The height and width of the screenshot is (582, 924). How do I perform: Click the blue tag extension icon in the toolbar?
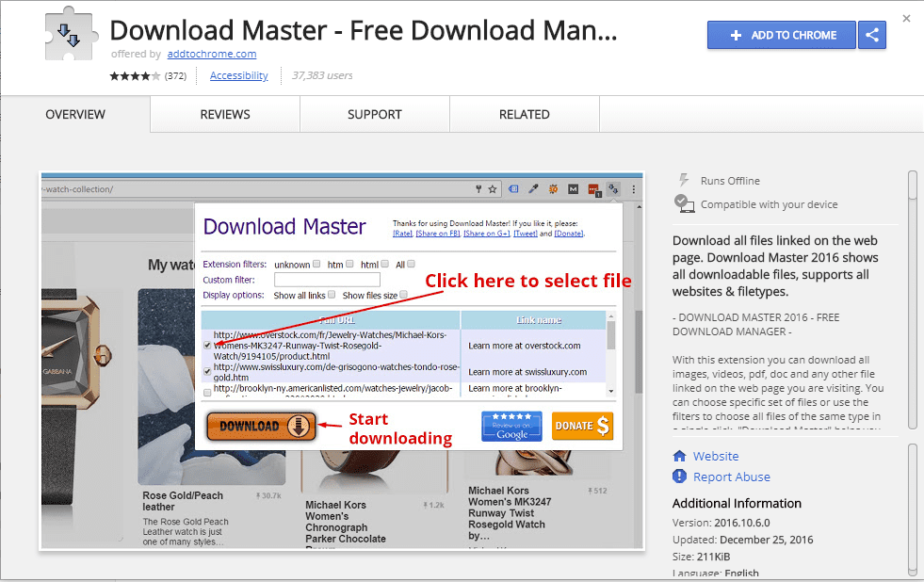pos(513,189)
